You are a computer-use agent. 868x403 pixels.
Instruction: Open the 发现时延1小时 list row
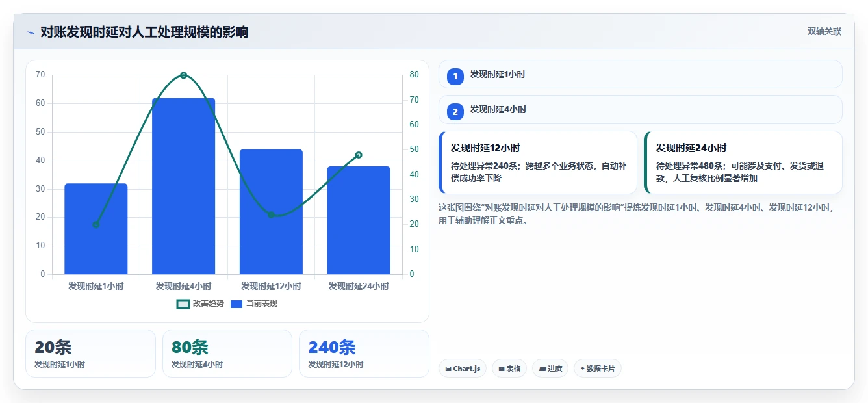click(641, 74)
